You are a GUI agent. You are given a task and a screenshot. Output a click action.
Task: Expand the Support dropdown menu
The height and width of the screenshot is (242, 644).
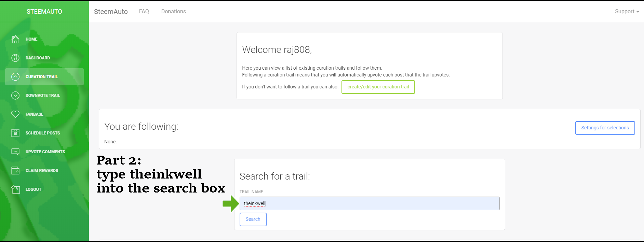(627, 12)
